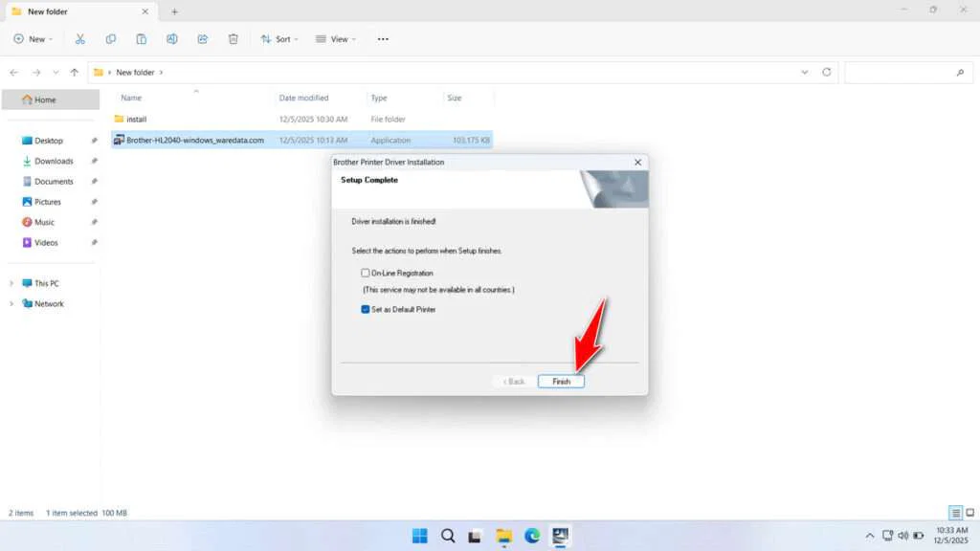The image size is (980, 551).
Task: Expand the This PC tree item
Action: tap(11, 283)
